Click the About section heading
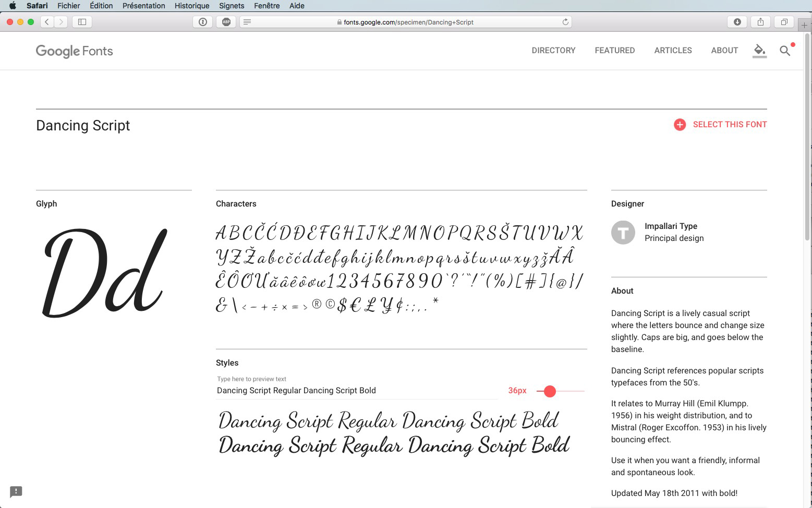Viewport: 812px width, 508px height. 622,291
